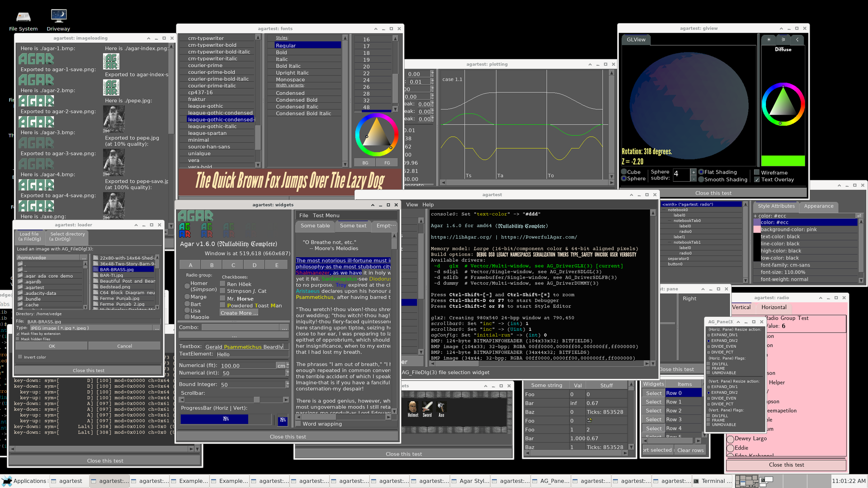The width and height of the screenshot is (868, 488).
Task: Click the fonts window color wheel
Action: pyautogui.click(x=376, y=135)
